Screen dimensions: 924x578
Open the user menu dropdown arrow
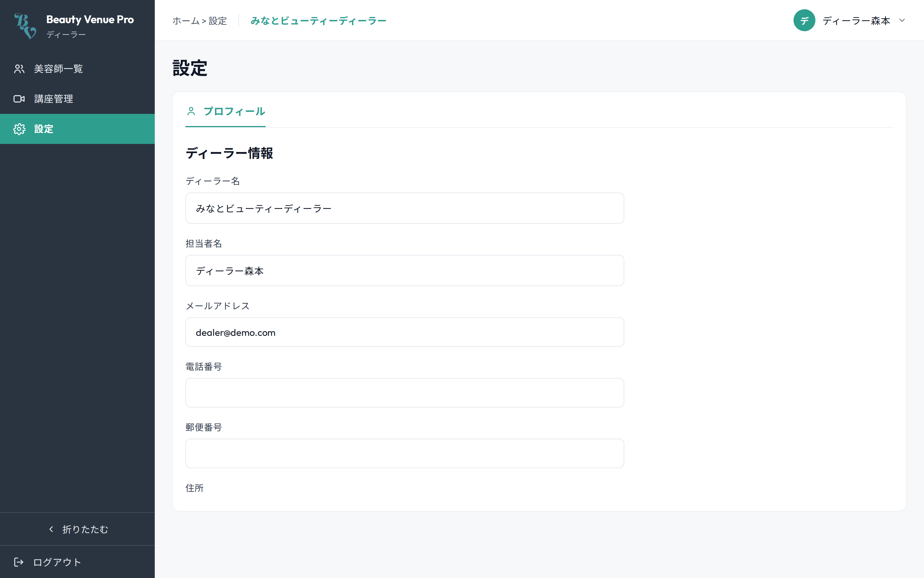(902, 21)
